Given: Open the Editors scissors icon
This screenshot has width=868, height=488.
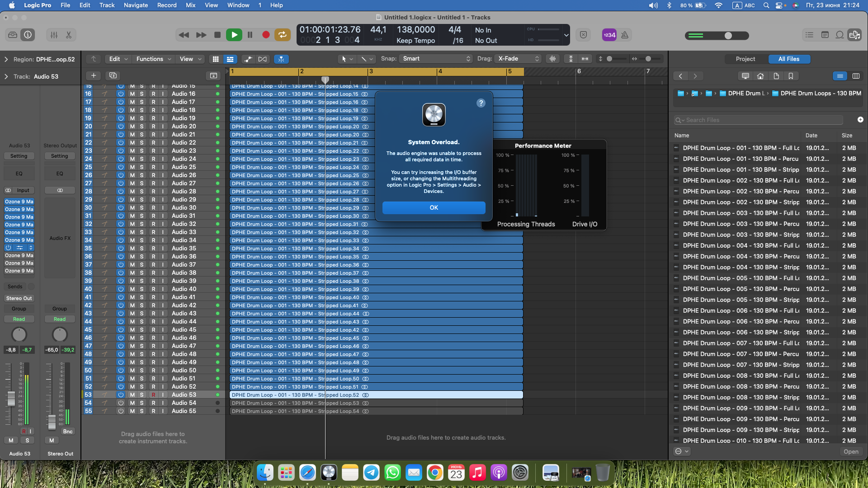Looking at the screenshot, I should (x=69, y=35).
